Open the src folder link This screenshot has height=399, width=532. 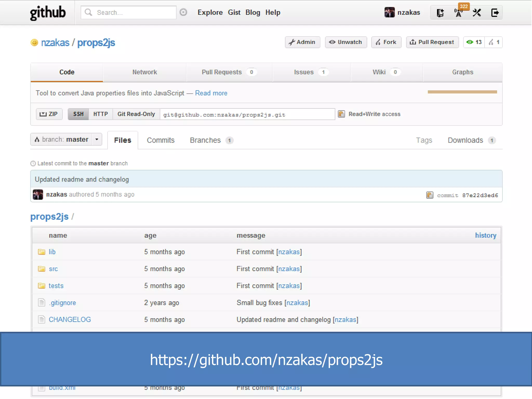[x=53, y=269]
